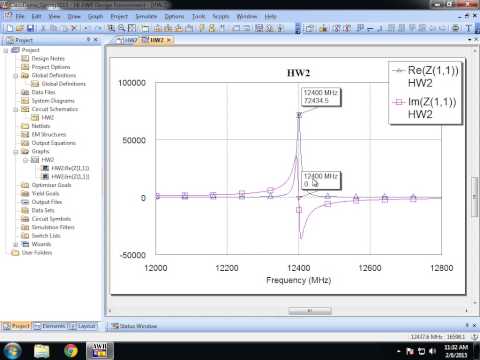Select Circuit Symbols in the tree
This screenshot has height=360, width=480.
click(51, 219)
